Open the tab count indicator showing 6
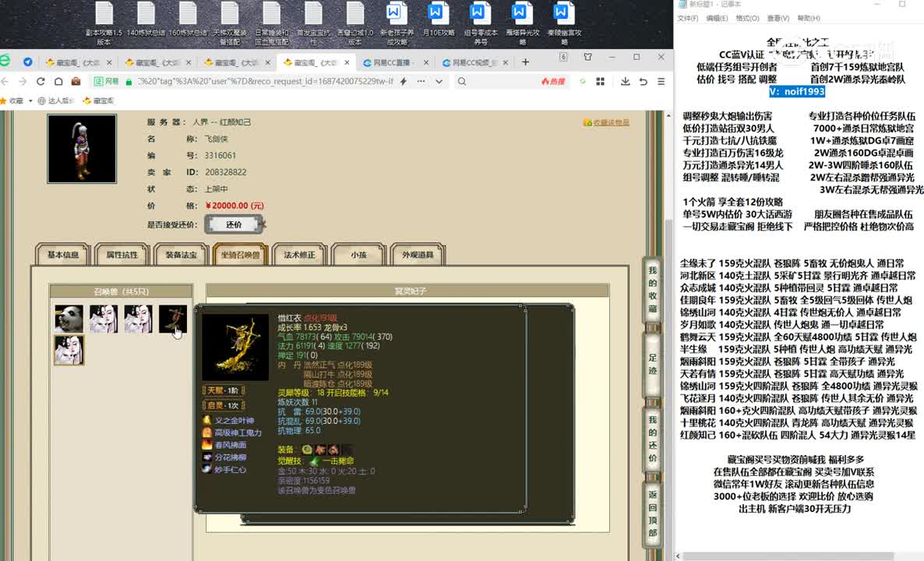924x561 pixels. click(x=563, y=57)
